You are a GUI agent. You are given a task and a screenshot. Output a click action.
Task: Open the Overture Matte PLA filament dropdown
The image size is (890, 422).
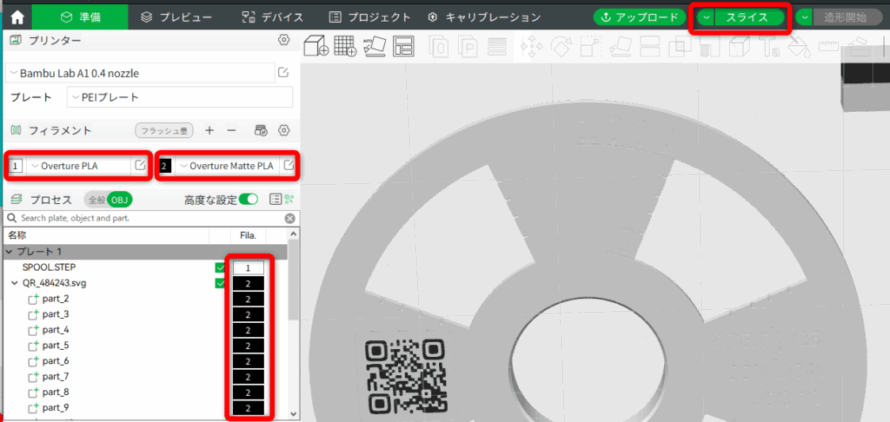[x=227, y=166]
